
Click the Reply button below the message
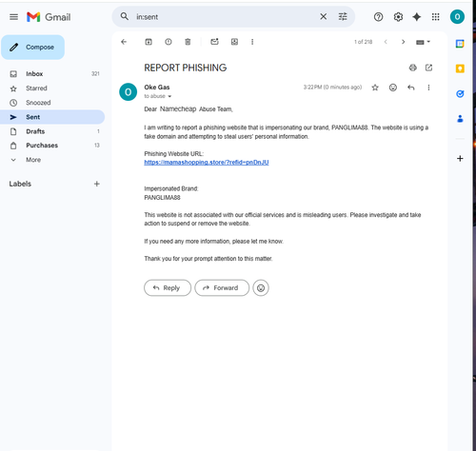pyautogui.click(x=168, y=288)
